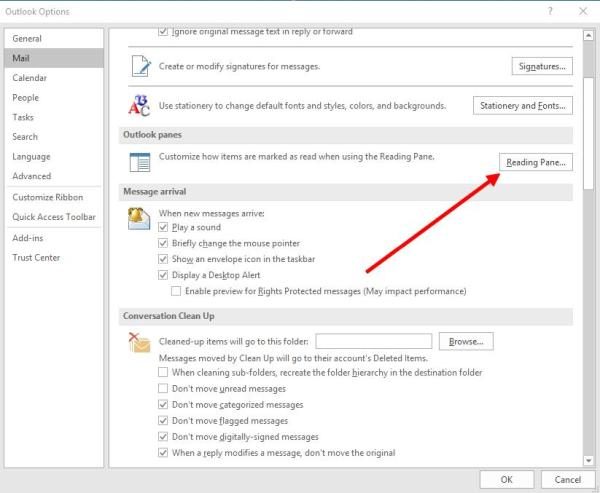Screen dimensions: 600x493
Task: Click the scrollbar down arrow
Action: (588, 460)
